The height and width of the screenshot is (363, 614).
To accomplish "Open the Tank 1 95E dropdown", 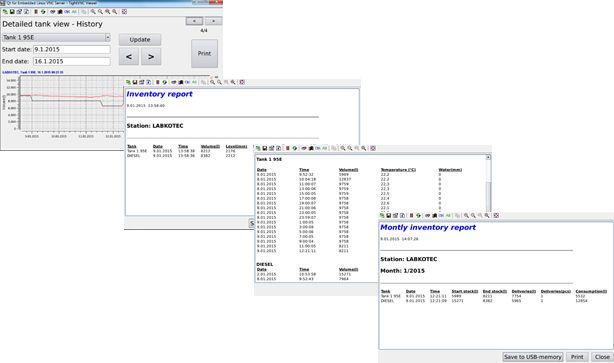I will (56, 37).
